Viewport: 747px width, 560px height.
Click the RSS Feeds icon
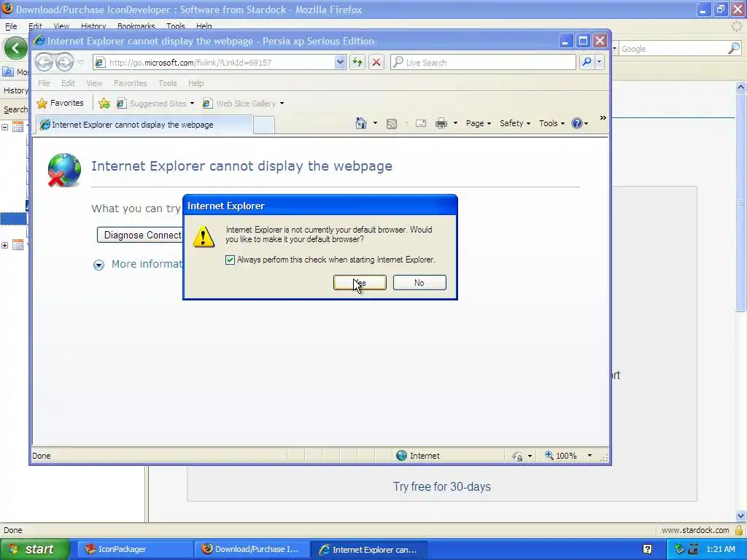coord(392,124)
